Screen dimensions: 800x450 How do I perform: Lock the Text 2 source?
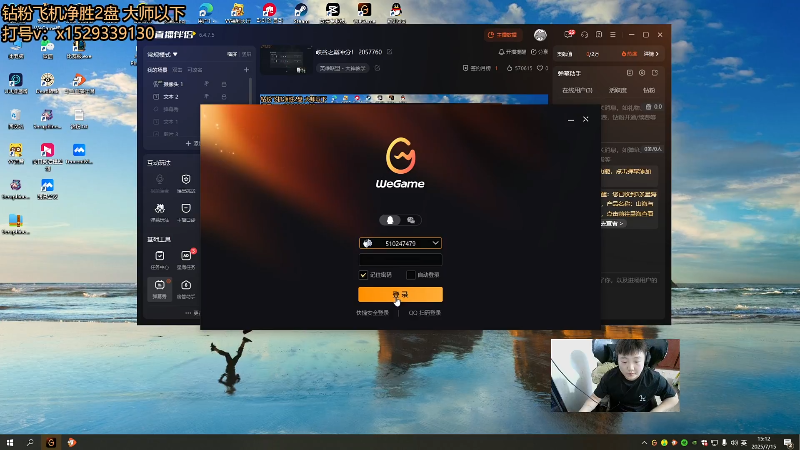(224, 96)
